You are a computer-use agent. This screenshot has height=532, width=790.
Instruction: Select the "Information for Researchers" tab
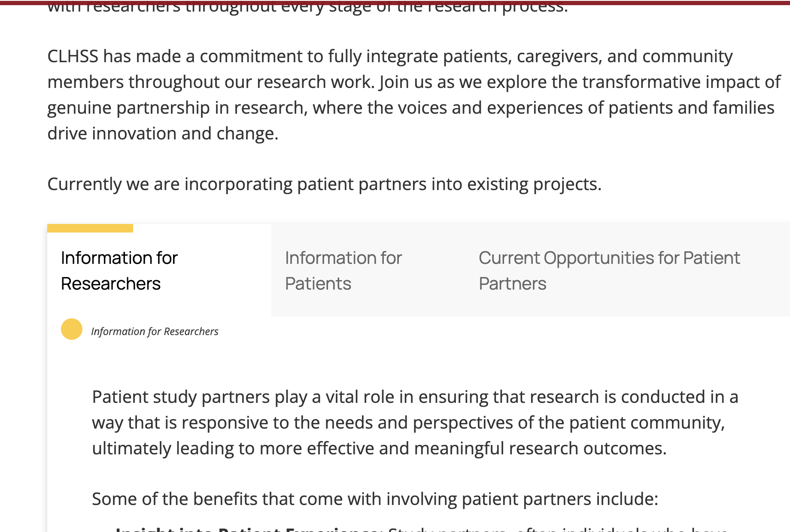119,271
